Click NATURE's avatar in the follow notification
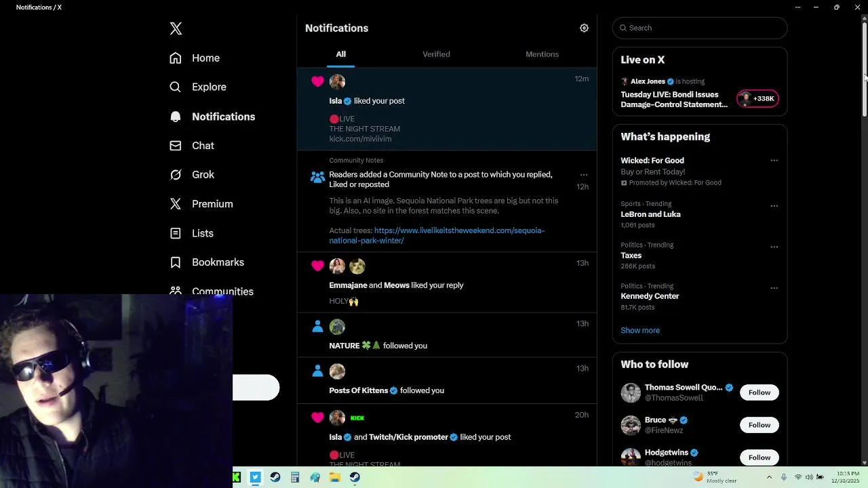868x488 pixels. (x=337, y=327)
